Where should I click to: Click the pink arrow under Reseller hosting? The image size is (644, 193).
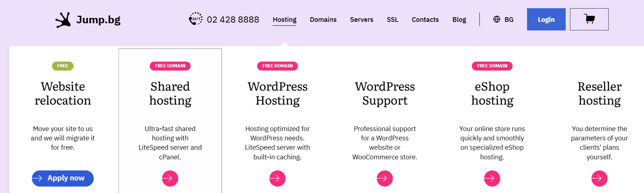pyautogui.click(x=599, y=178)
